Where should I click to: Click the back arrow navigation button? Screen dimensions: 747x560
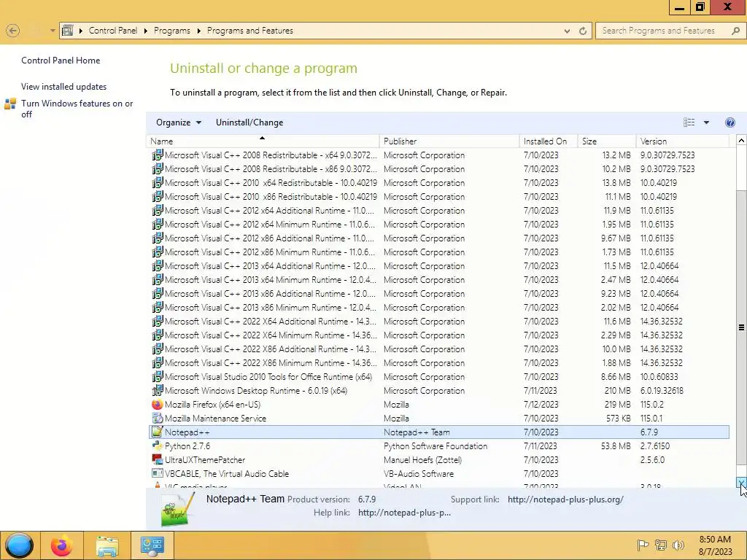13,31
